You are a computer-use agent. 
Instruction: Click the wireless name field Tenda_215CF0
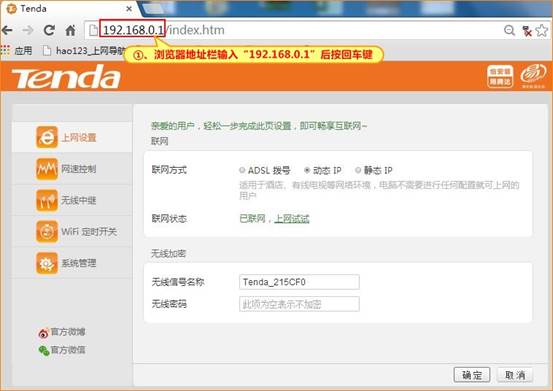pos(299,282)
